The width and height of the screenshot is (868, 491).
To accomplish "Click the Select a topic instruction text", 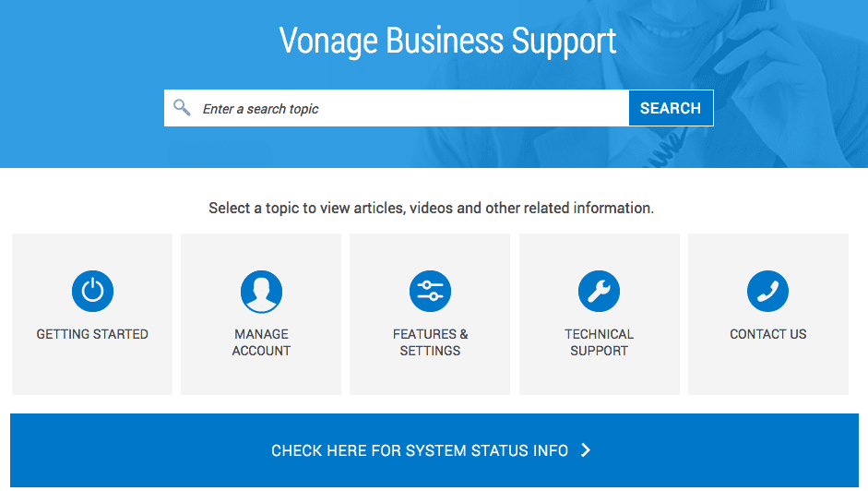I will [x=431, y=208].
